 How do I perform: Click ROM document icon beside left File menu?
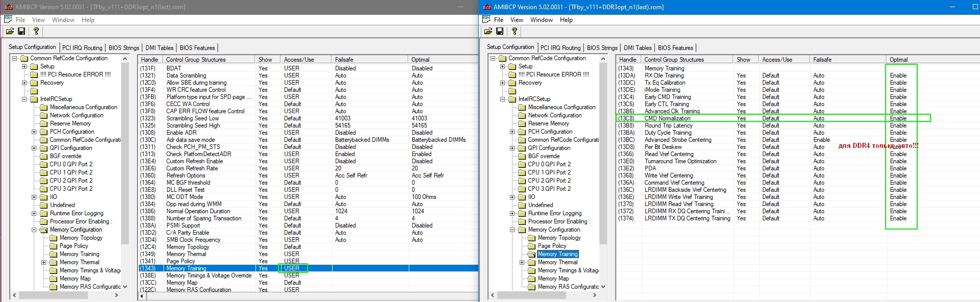tap(8, 19)
